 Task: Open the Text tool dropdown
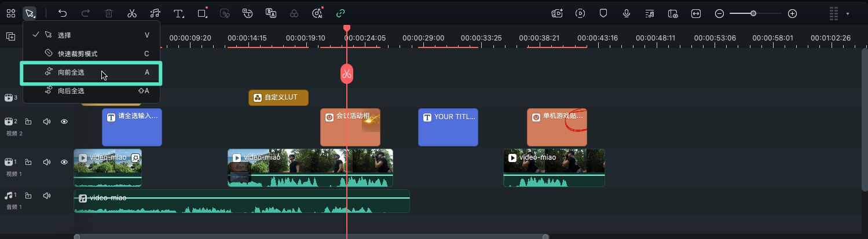179,13
